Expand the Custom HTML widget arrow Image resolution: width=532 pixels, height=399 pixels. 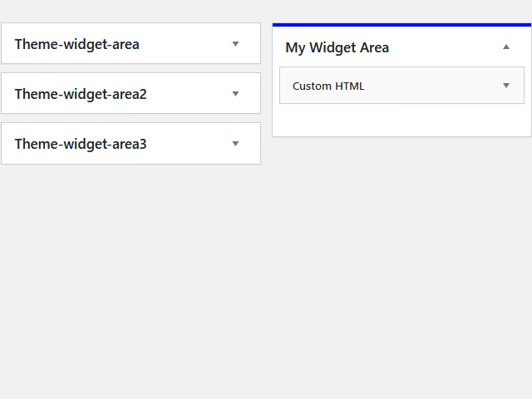point(506,86)
